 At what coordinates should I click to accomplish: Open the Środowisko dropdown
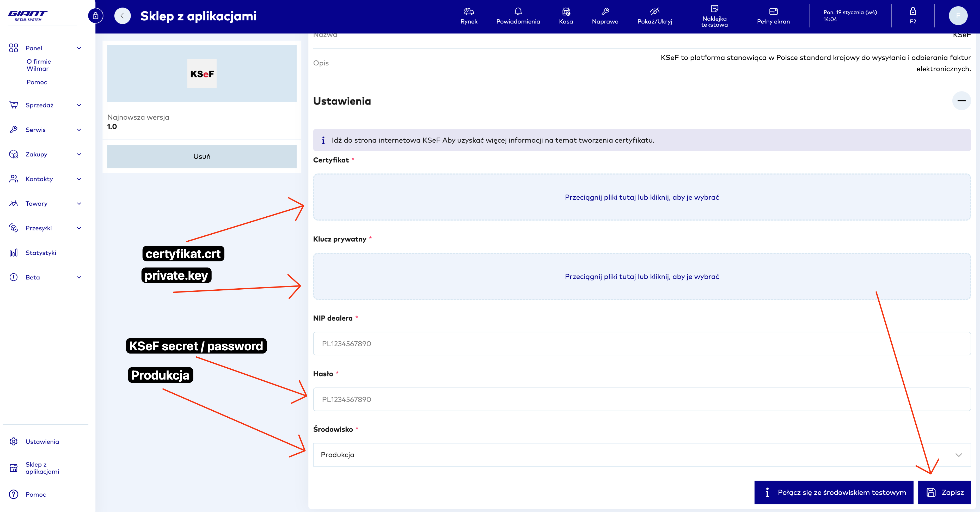click(x=641, y=455)
